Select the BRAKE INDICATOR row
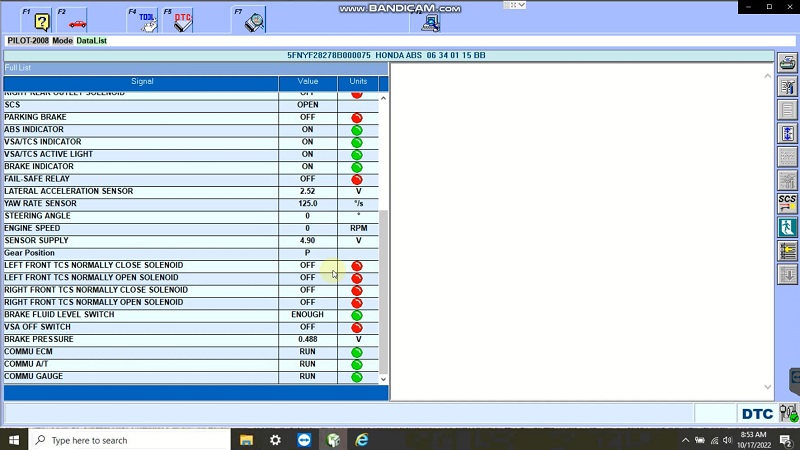The height and width of the screenshot is (450, 800). tap(191, 166)
